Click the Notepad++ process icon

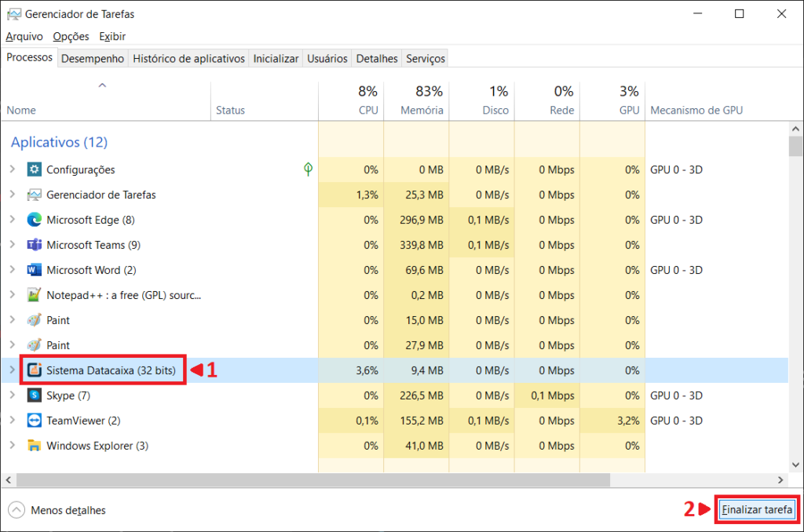(x=34, y=295)
